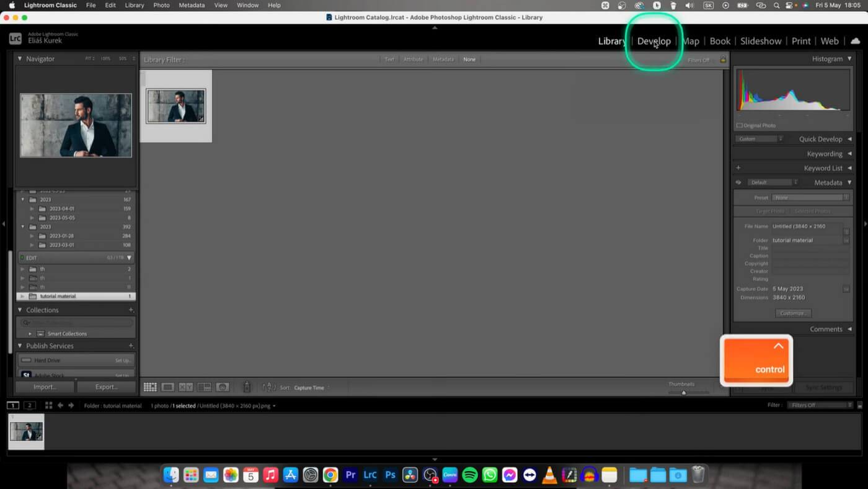Image resolution: width=868 pixels, height=489 pixels.
Task: Toggle the A-Z sort direction control
Action: point(270,387)
